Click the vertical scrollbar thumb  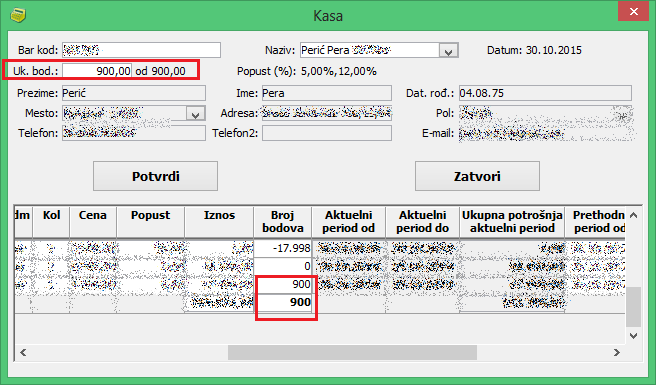coord(633,307)
